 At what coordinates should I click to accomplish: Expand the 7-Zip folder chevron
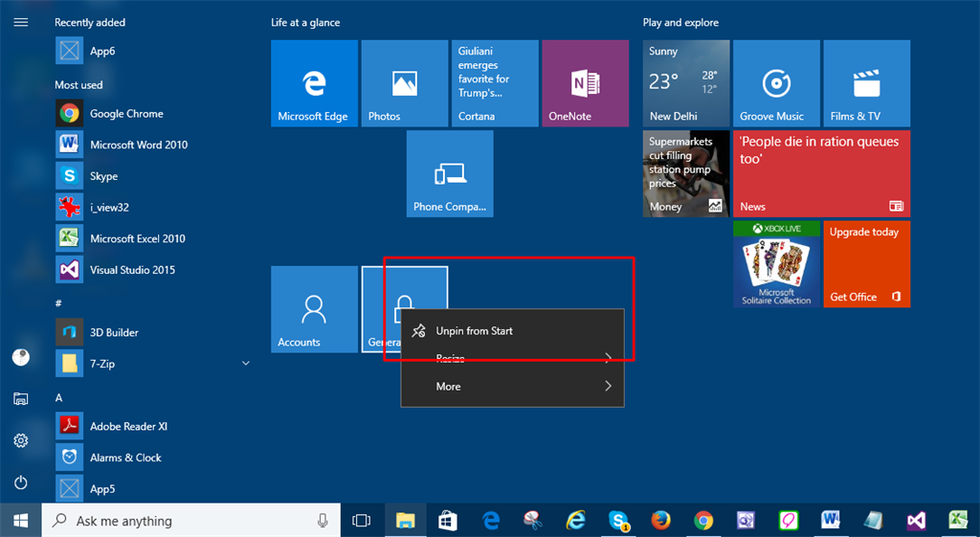246,364
